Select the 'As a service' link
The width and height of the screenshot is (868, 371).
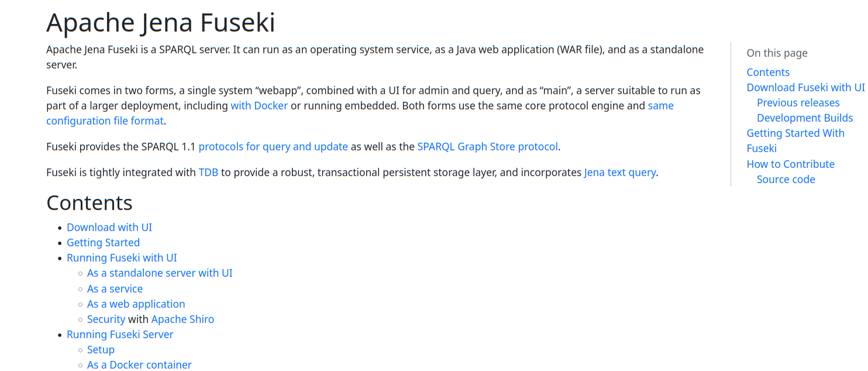point(115,289)
